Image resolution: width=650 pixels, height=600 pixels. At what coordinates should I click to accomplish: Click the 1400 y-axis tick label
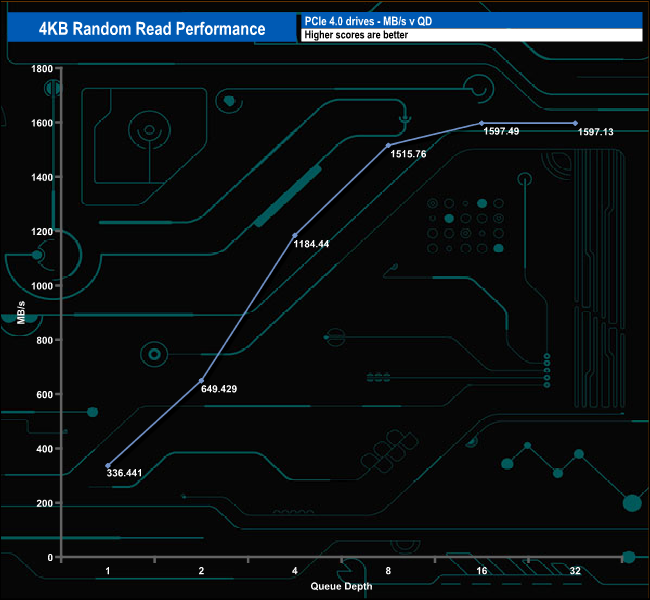(42, 177)
